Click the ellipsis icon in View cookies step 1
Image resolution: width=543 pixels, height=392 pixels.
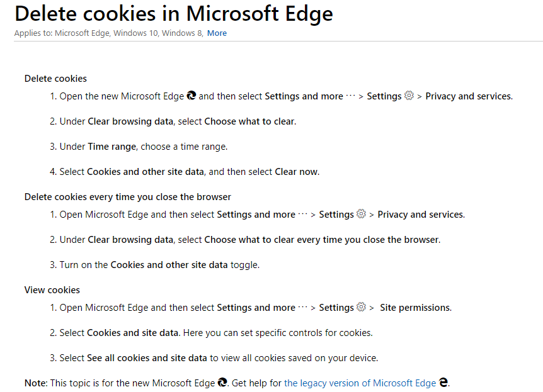[x=302, y=308]
